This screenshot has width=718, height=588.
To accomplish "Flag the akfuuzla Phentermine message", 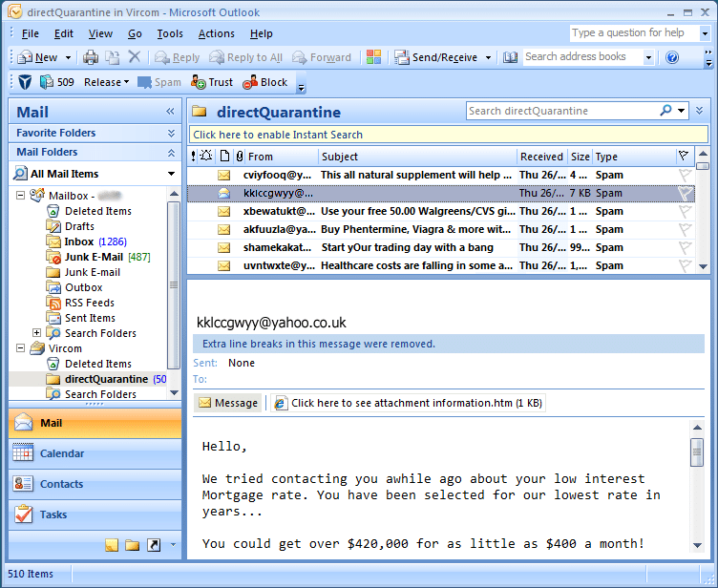I will pos(685,229).
